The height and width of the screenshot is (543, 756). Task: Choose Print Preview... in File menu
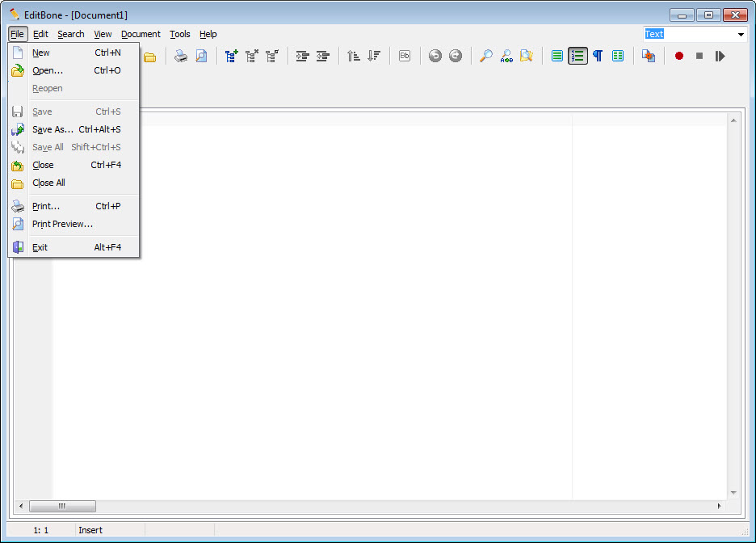(x=73, y=224)
